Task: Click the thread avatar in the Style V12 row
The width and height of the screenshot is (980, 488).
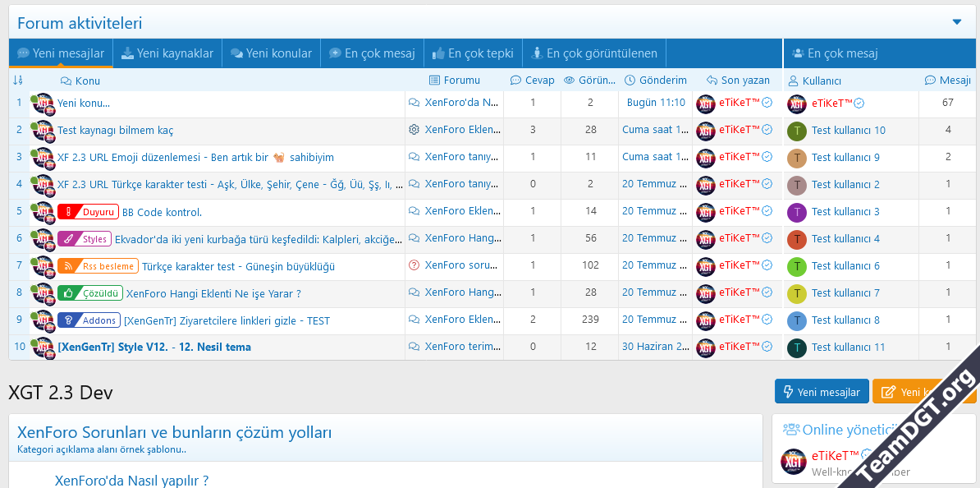Action: click(44, 348)
